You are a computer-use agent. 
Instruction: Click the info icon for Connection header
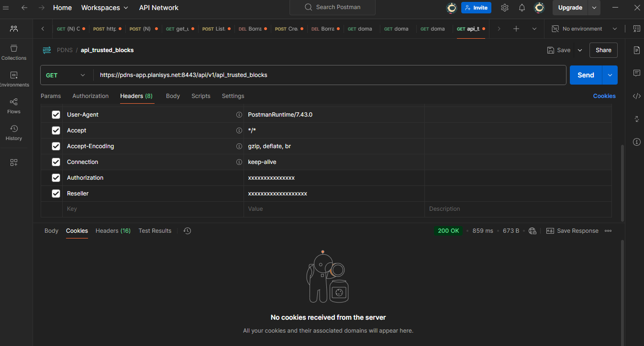pos(239,162)
